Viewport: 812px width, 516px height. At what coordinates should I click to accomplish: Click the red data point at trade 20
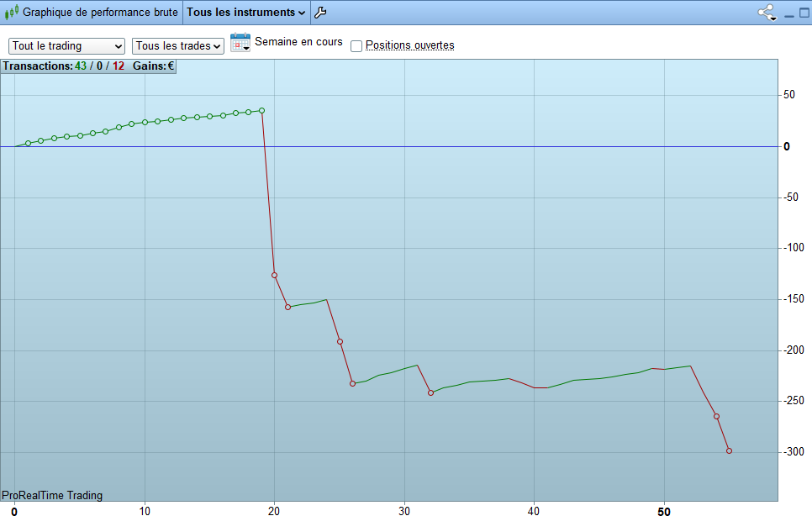click(x=275, y=276)
